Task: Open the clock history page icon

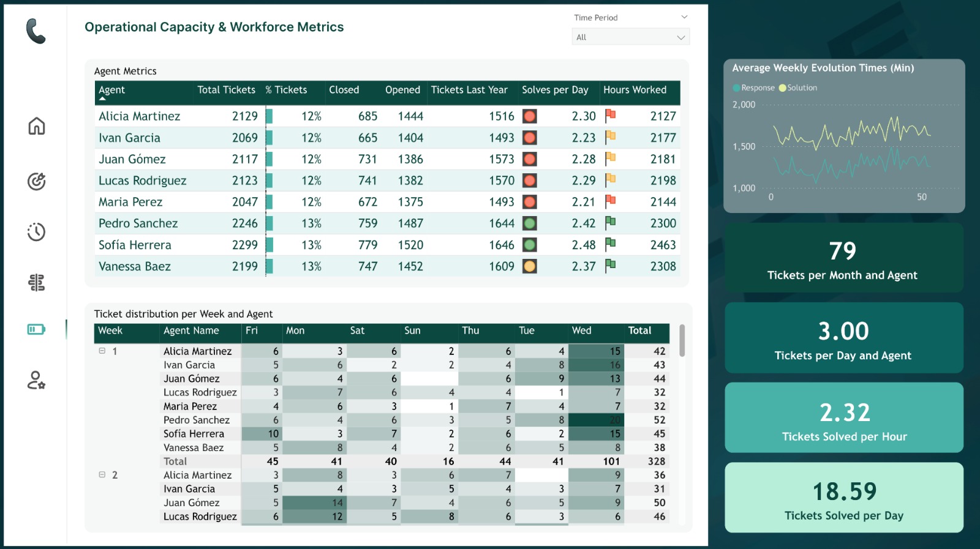Action: [x=37, y=232]
